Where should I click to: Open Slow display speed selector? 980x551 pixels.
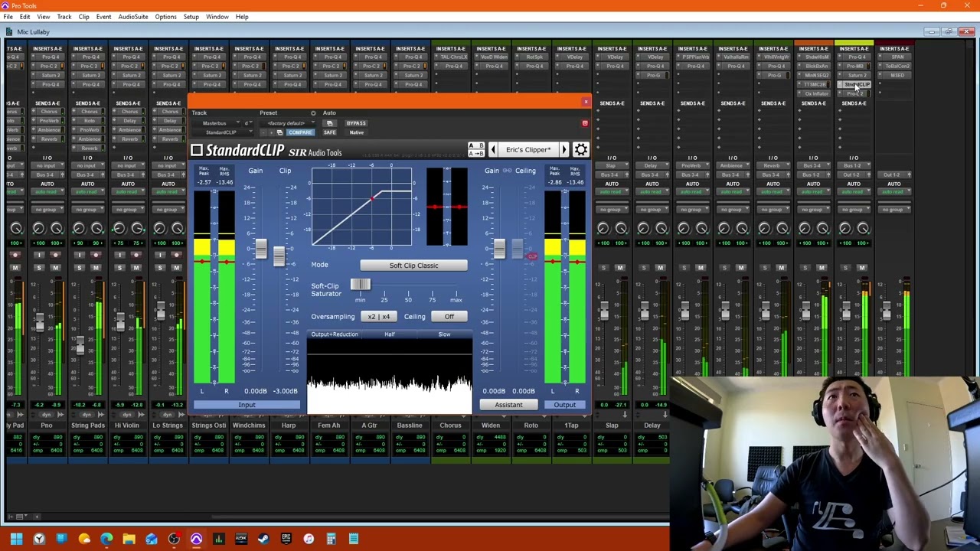(444, 334)
